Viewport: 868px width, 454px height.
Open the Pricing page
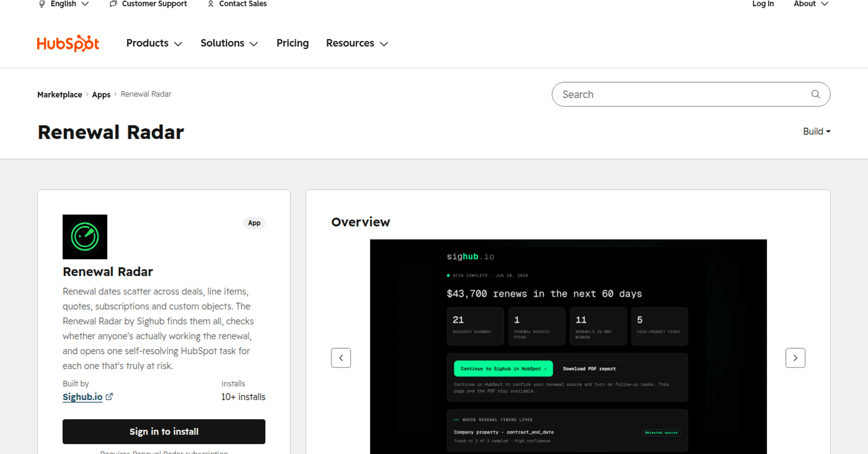coord(293,43)
